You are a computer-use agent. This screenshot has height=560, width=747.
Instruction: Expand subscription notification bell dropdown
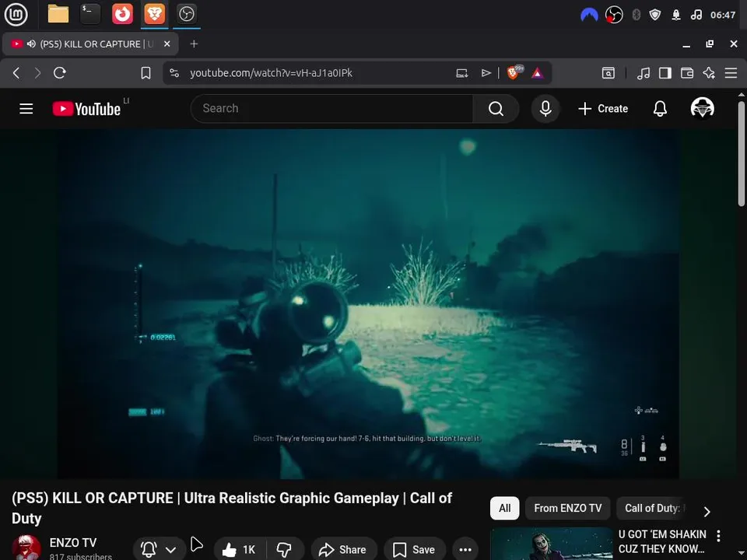click(x=159, y=550)
